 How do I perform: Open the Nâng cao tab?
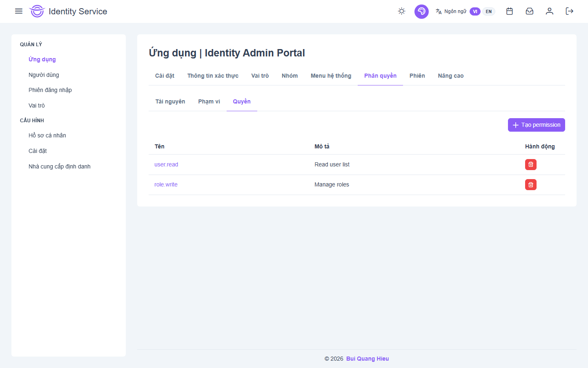point(450,76)
